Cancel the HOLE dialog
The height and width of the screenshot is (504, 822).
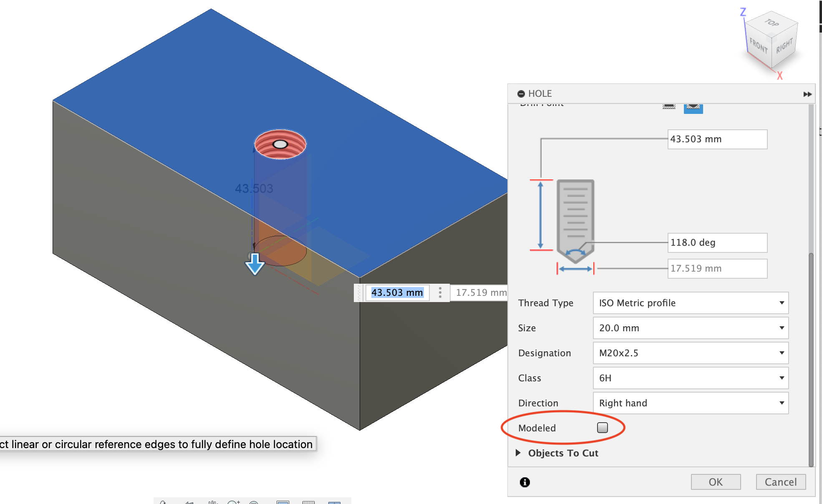[x=781, y=482]
